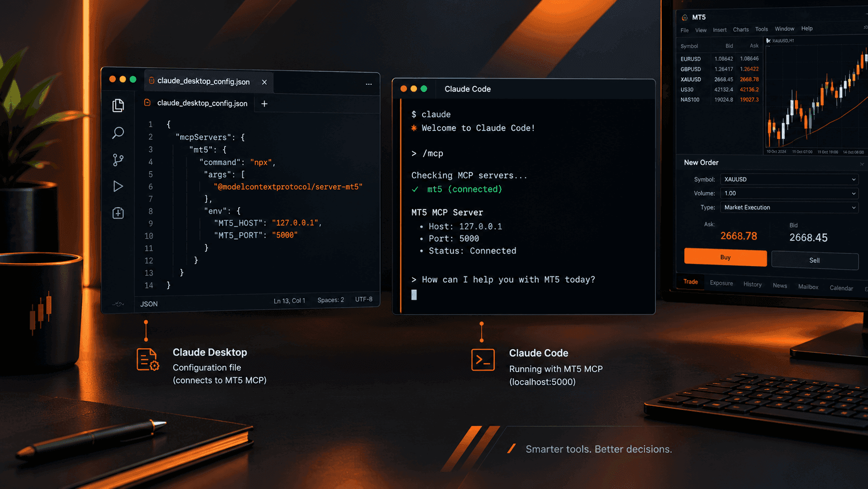Screen dimensions: 868x489
Task: Open the Insert menu in MT5
Action: (720, 30)
